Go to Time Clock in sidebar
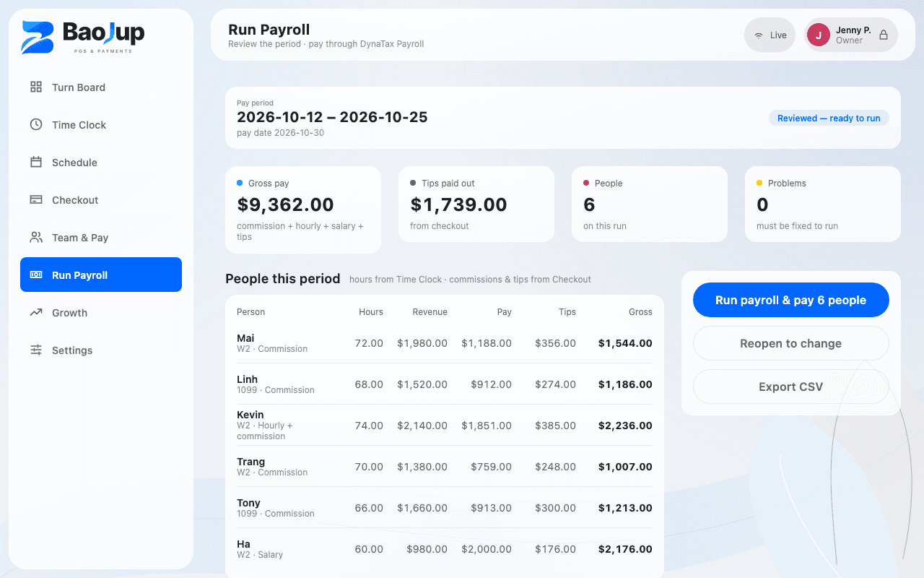The width and height of the screenshot is (924, 578). tap(101, 125)
